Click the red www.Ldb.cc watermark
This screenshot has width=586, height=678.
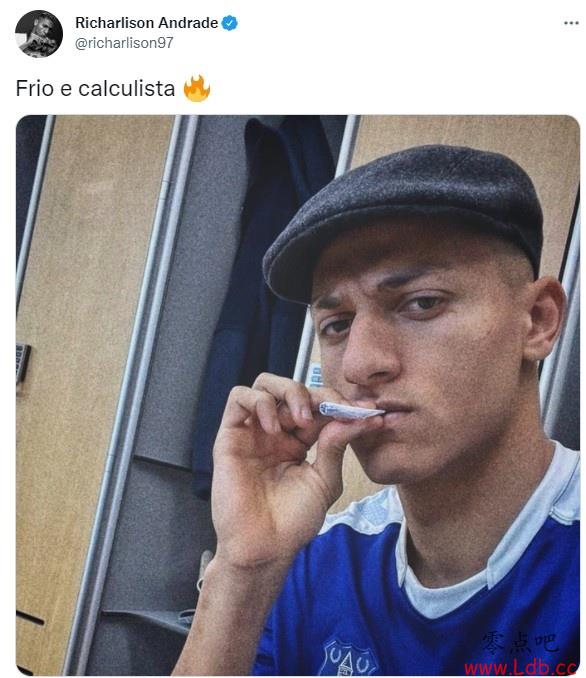520,668
